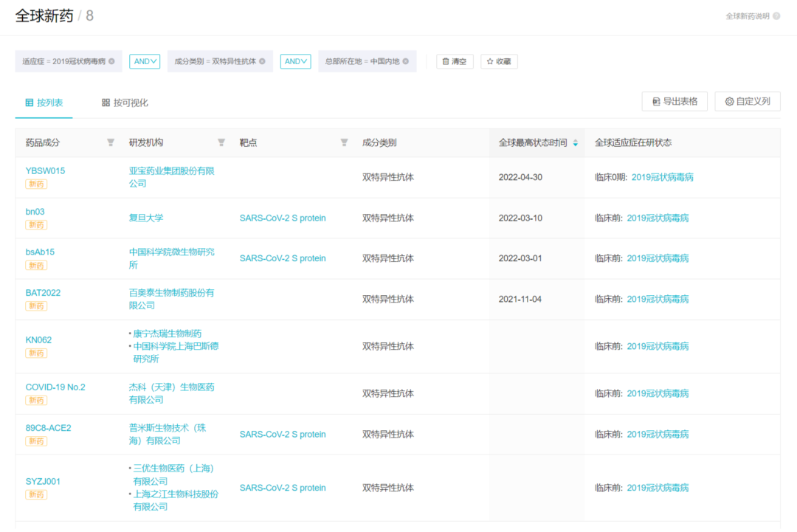Remove the 适应症 = 2019冠状病毒病 filter chip

tap(111, 61)
